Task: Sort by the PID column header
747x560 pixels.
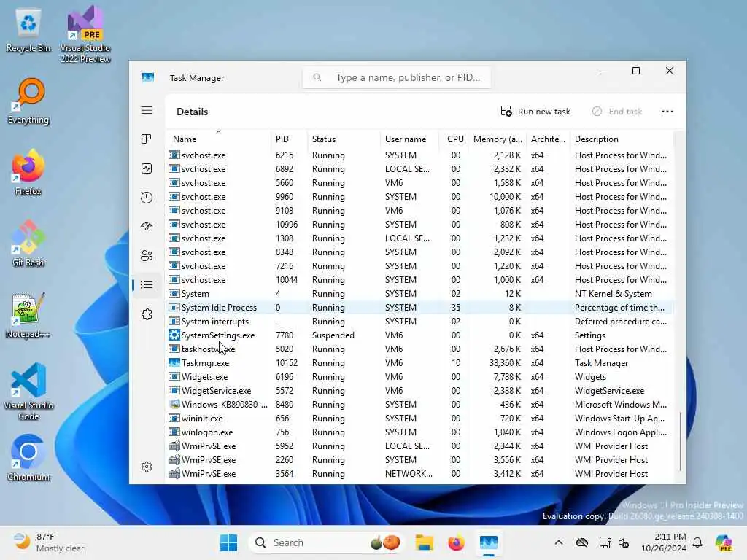Action: pyautogui.click(x=289, y=139)
